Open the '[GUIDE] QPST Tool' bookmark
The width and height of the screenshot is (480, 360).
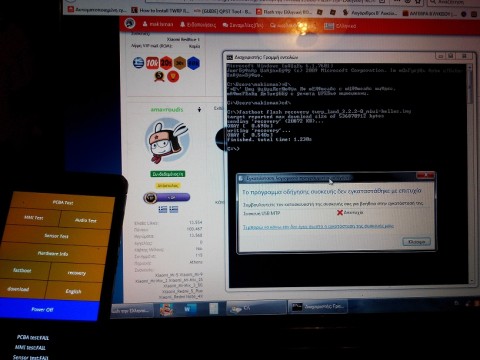[x=223, y=11]
